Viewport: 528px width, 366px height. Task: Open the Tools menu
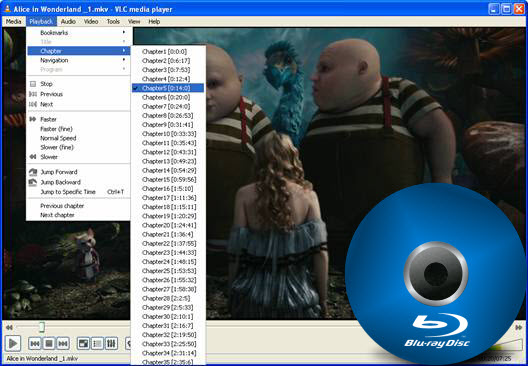coord(113,21)
